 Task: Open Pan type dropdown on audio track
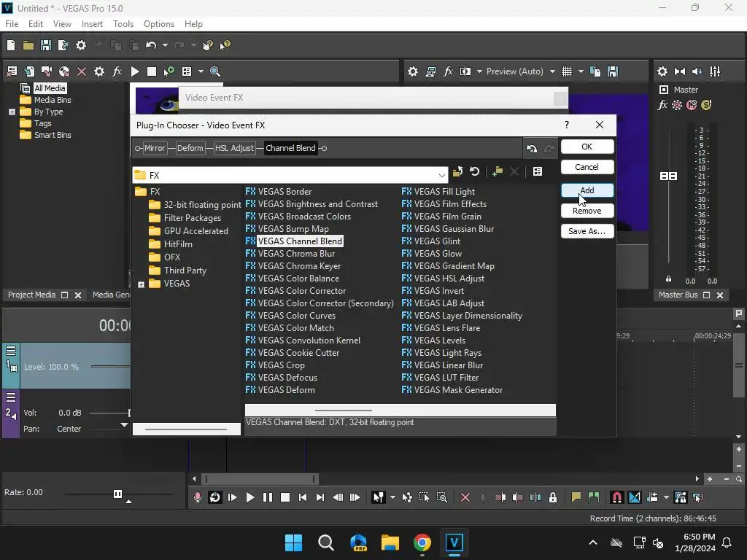click(x=124, y=425)
